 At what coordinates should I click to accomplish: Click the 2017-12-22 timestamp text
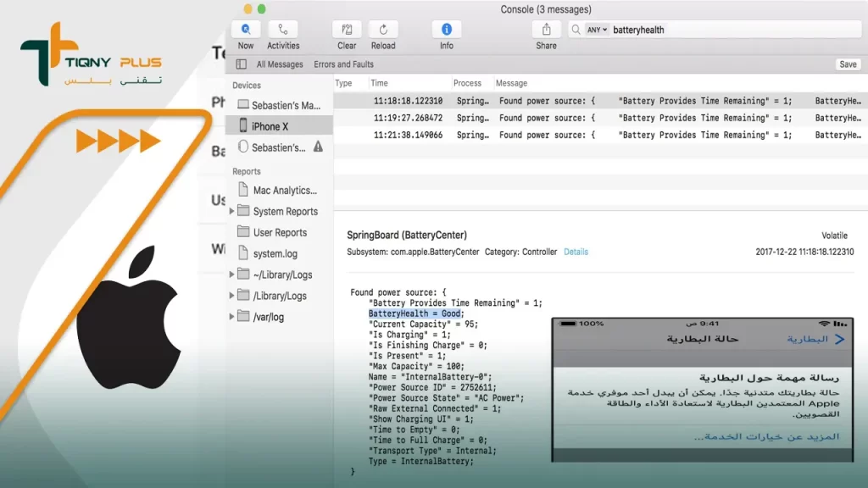coord(804,252)
